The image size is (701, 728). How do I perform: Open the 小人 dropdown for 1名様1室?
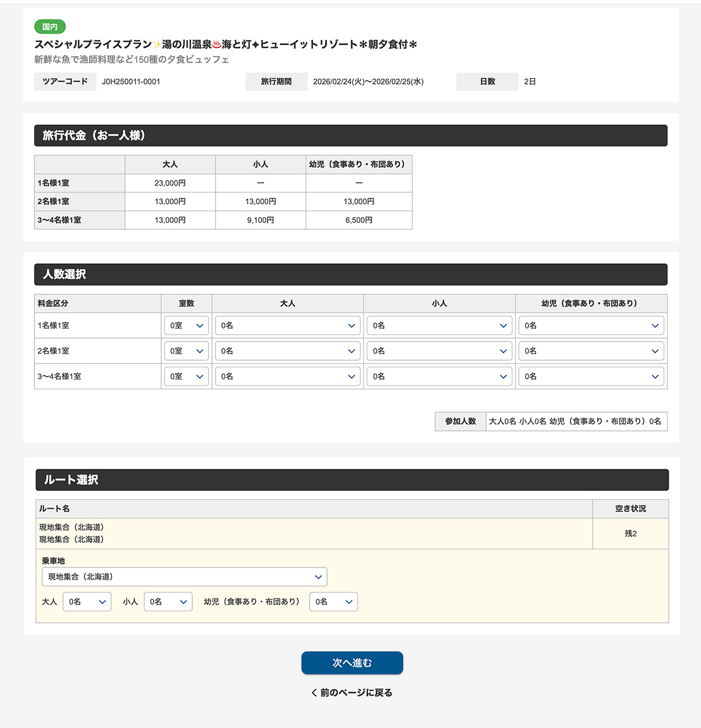439,325
